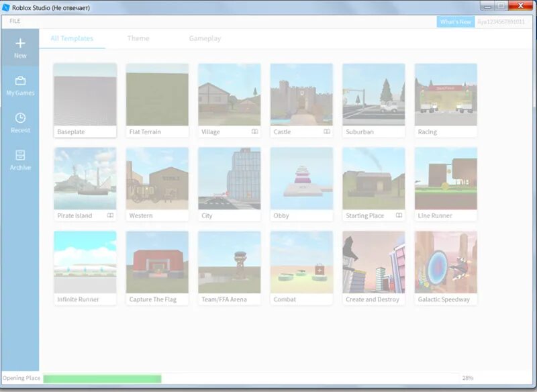Select the Galactic Speedway template thumbnail
Viewport: 537px width, 392px height.
point(446,262)
